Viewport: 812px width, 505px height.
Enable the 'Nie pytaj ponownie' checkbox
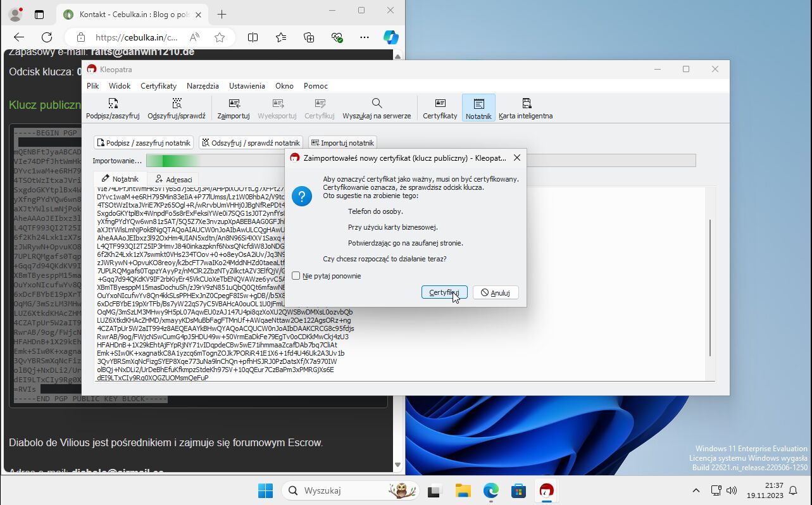point(296,276)
